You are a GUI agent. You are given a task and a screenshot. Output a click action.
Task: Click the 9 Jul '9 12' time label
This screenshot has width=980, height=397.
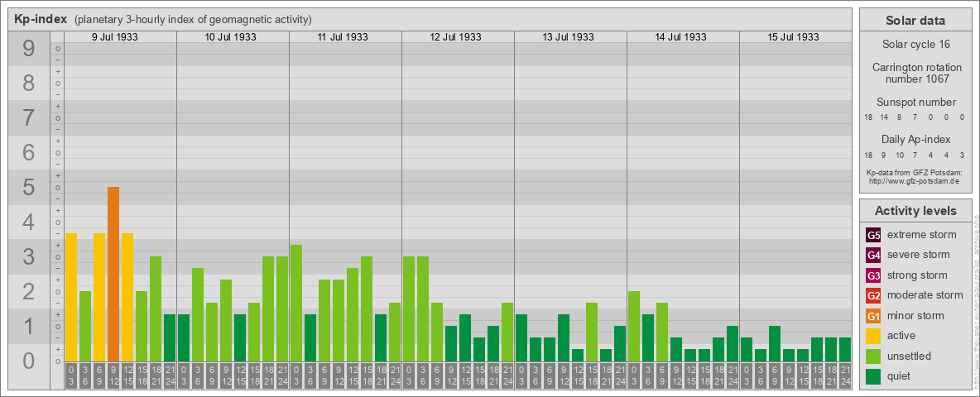pos(113,376)
